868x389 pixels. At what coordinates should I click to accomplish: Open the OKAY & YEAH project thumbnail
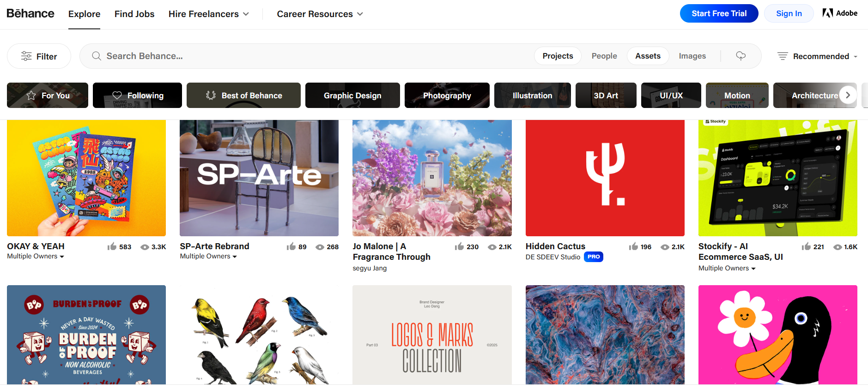(86, 178)
